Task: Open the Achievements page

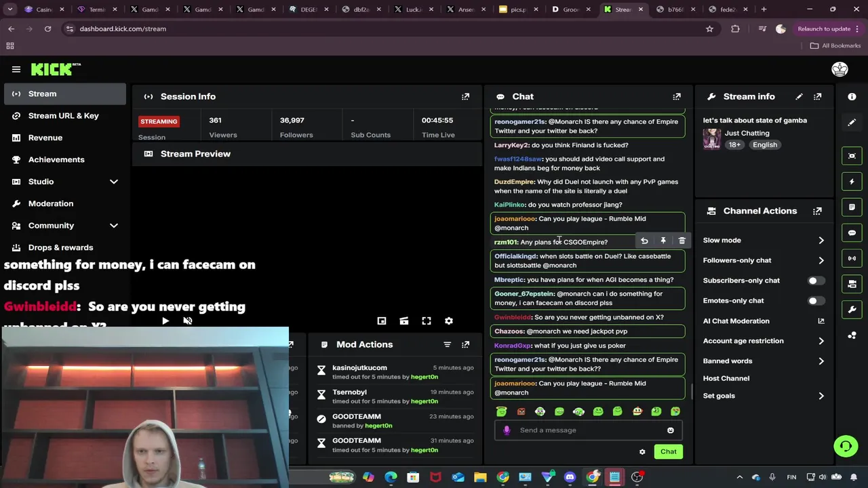Action: tap(65, 160)
